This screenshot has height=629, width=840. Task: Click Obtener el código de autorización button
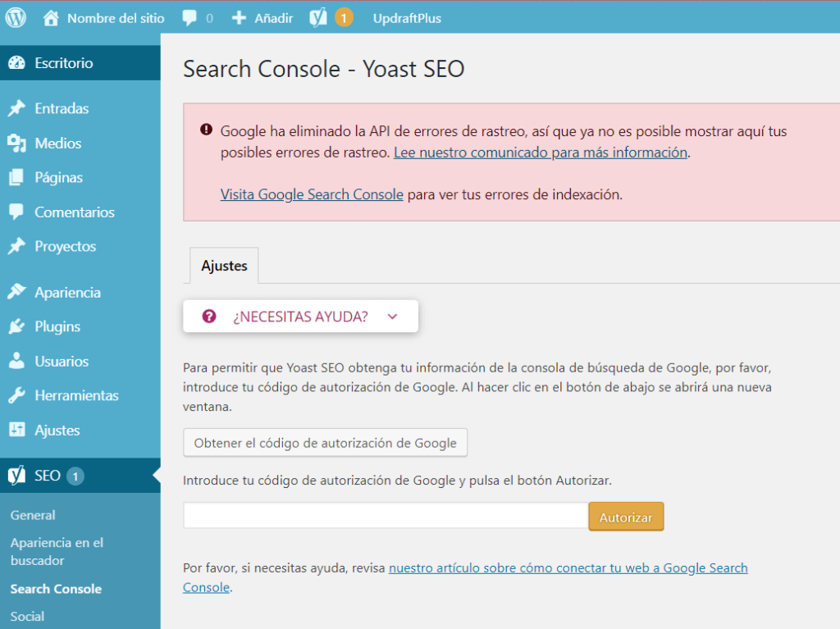pyautogui.click(x=325, y=443)
